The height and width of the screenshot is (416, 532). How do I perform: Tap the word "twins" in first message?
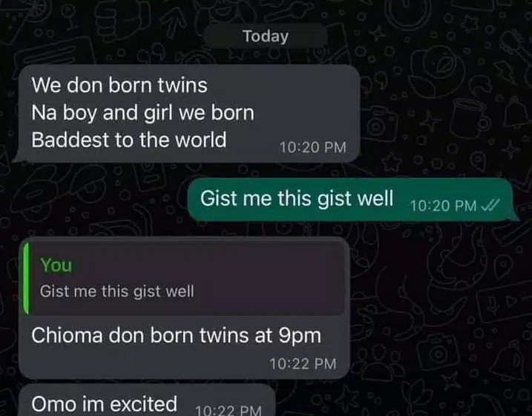click(183, 85)
